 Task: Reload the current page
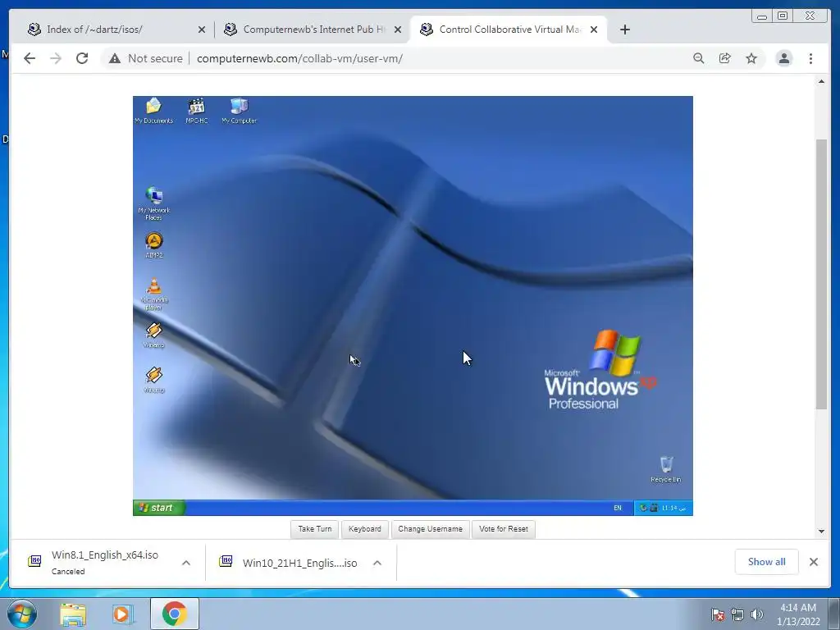[82, 58]
